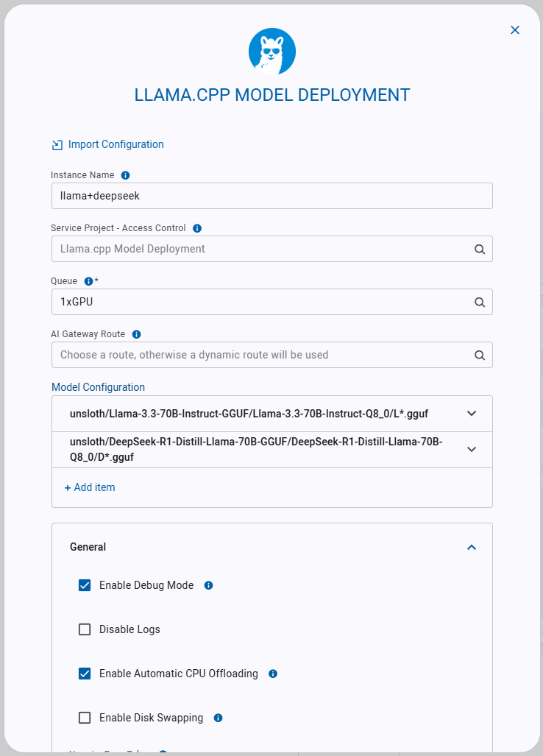Click the info icon next to Instance Name
The height and width of the screenshot is (756, 543).
[125, 175]
